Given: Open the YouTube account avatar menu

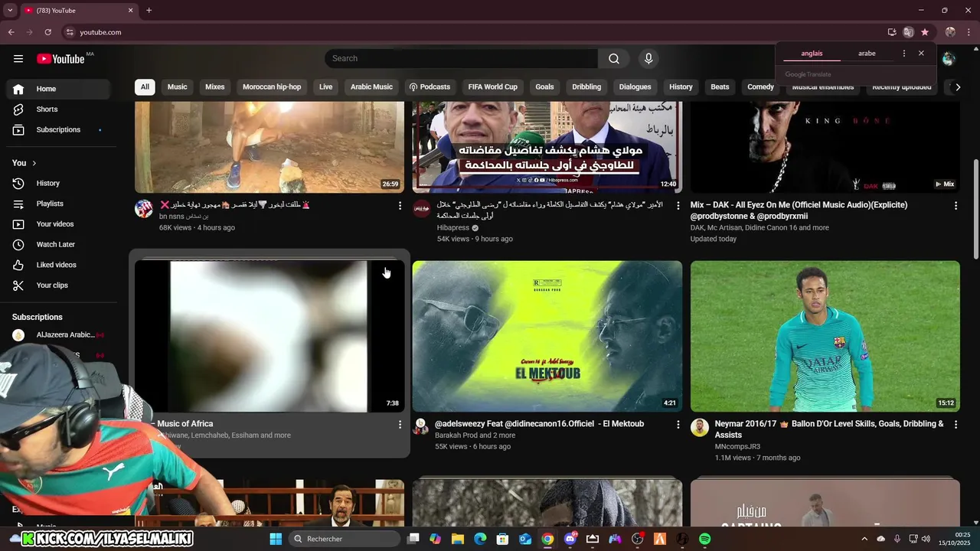Looking at the screenshot, I should tap(949, 59).
